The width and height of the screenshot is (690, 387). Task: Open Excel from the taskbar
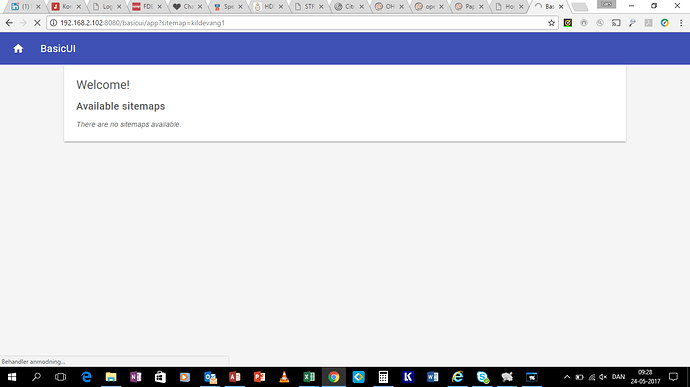tap(309, 377)
